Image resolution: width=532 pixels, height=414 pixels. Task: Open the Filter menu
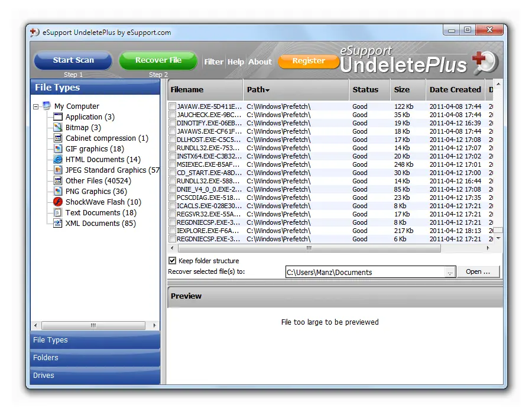(213, 62)
